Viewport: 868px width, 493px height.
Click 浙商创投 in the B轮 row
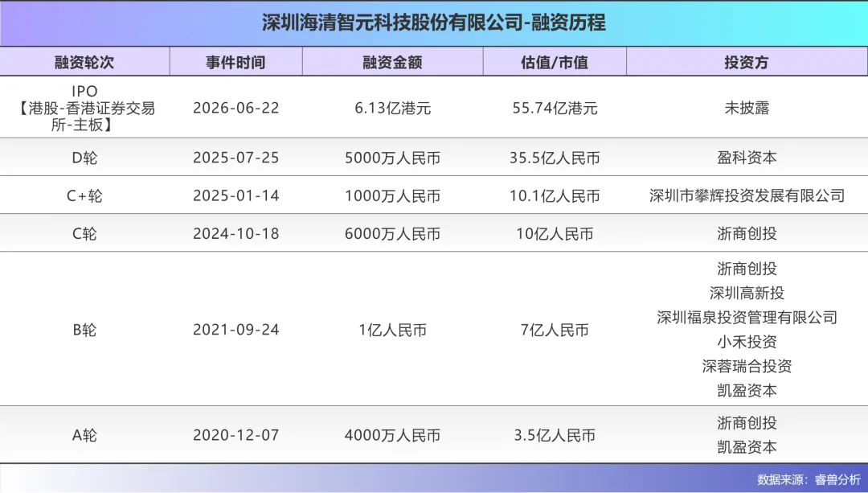point(747,269)
